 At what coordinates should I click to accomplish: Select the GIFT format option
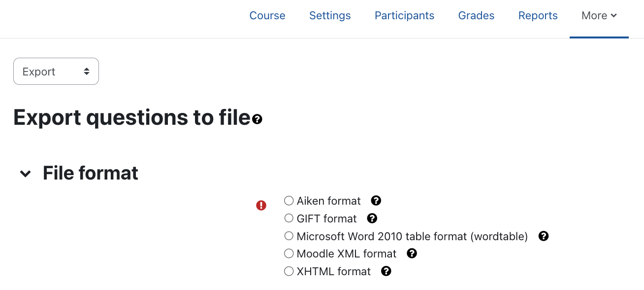(x=289, y=218)
